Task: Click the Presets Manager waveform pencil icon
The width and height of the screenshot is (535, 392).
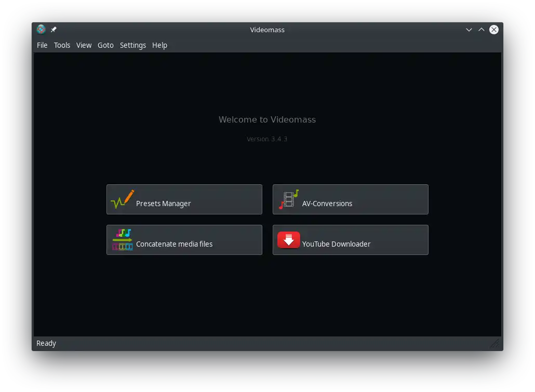Action: [123, 199]
